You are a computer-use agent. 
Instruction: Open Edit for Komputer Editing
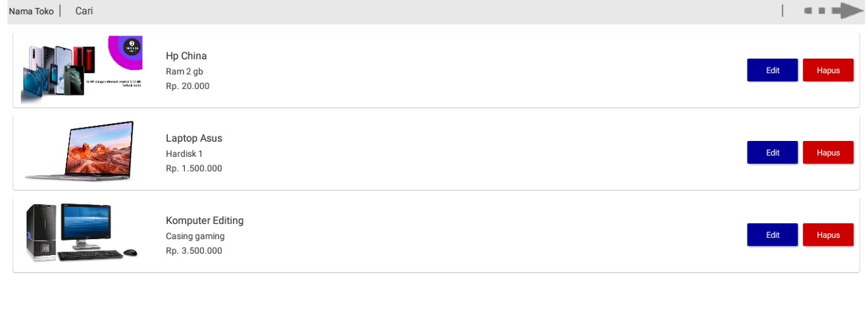772,235
